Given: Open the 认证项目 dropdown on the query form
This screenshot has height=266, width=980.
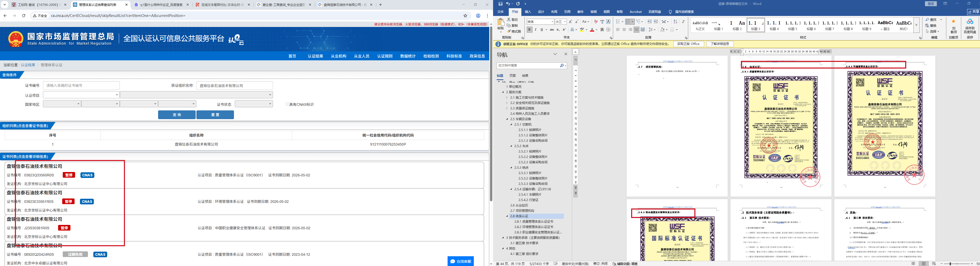Looking at the screenshot, I should coord(81,95).
